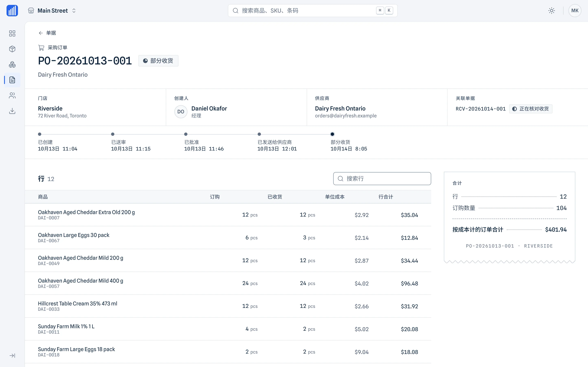Open the stacked cubes inventory icon

pos(12,65)
